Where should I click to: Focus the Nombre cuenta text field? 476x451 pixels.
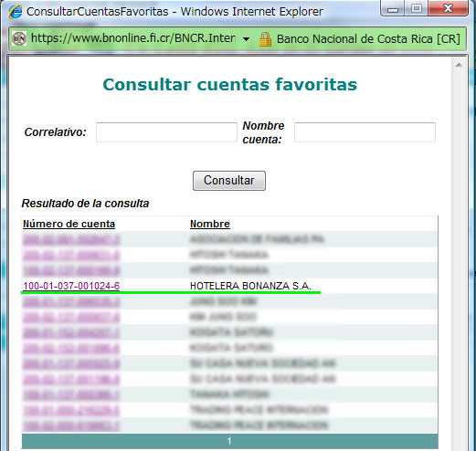(x=365, y=132)
